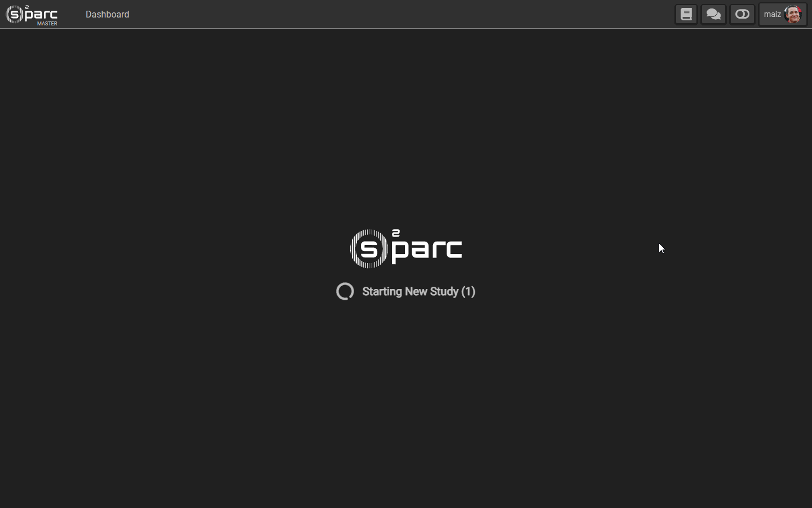Click the 'parc' lettering in the top bar logo
The width and height of the screenshot is (812, 508).
[41, 15]
